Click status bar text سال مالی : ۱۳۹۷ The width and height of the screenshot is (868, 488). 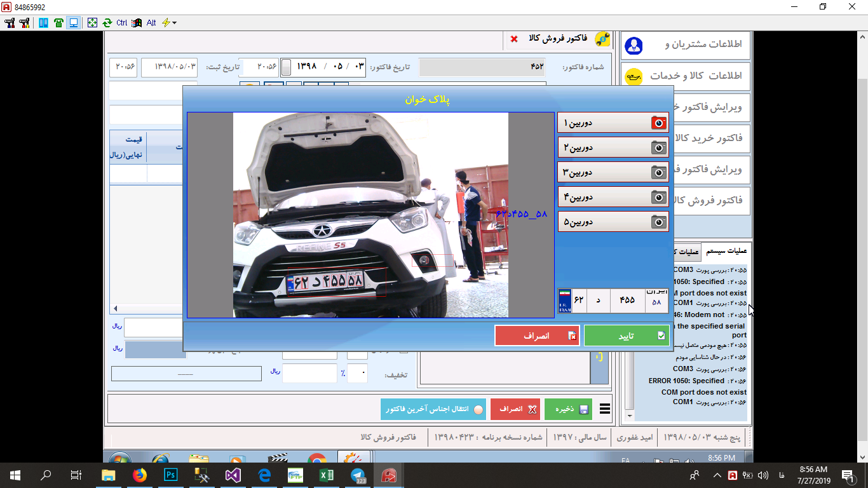580,437
